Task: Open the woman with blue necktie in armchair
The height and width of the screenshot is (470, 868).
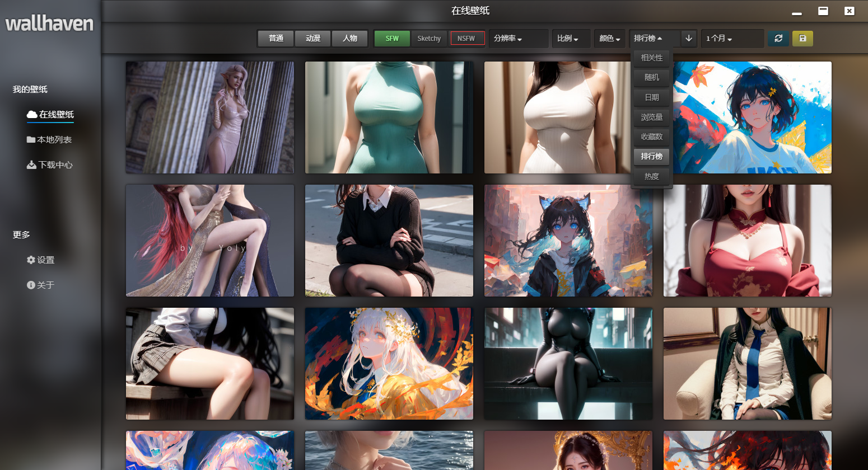Action: click(748, 364)
